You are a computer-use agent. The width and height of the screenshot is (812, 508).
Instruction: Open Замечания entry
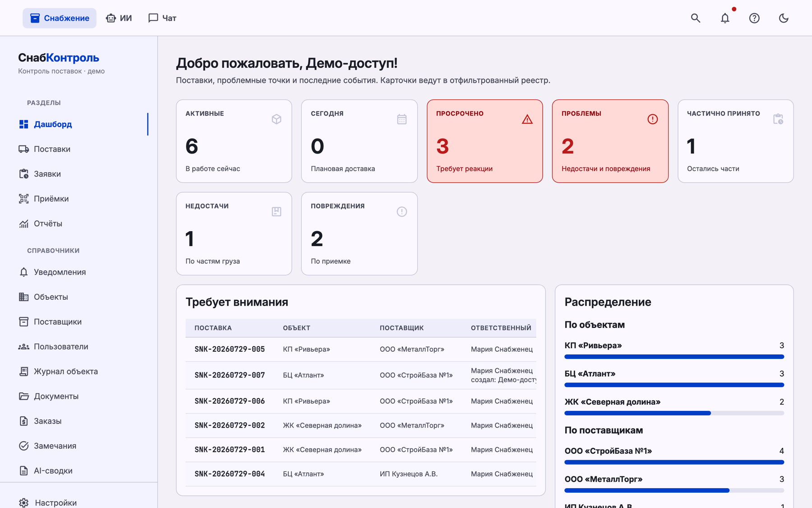(78, 446)
